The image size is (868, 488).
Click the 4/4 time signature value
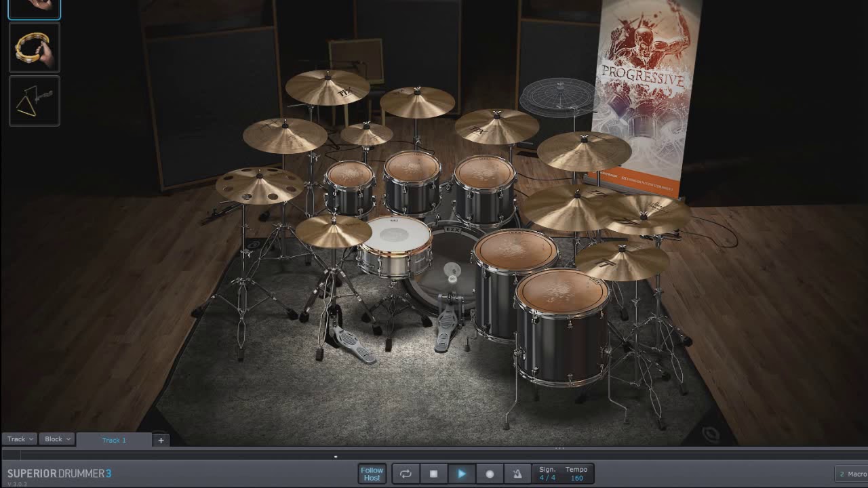pyautogui.click(x=547, y=479)
